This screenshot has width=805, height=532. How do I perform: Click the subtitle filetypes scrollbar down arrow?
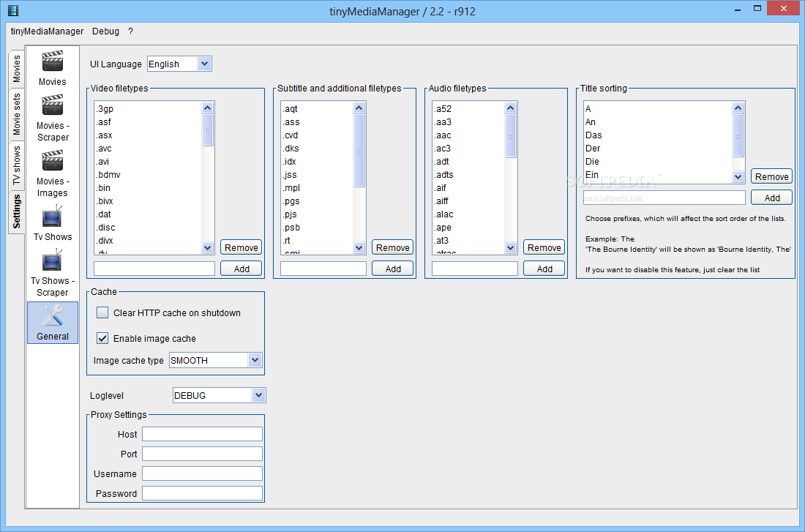(x=359, y=247)
